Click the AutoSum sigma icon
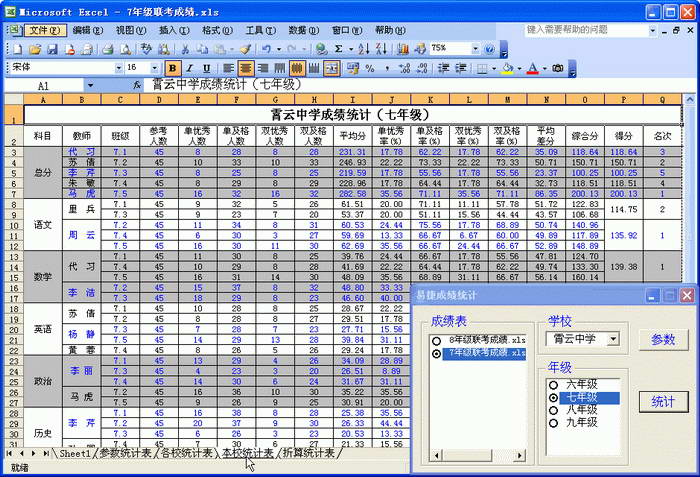Viewport: 700px width, 477px height. (x=339, y=49)
